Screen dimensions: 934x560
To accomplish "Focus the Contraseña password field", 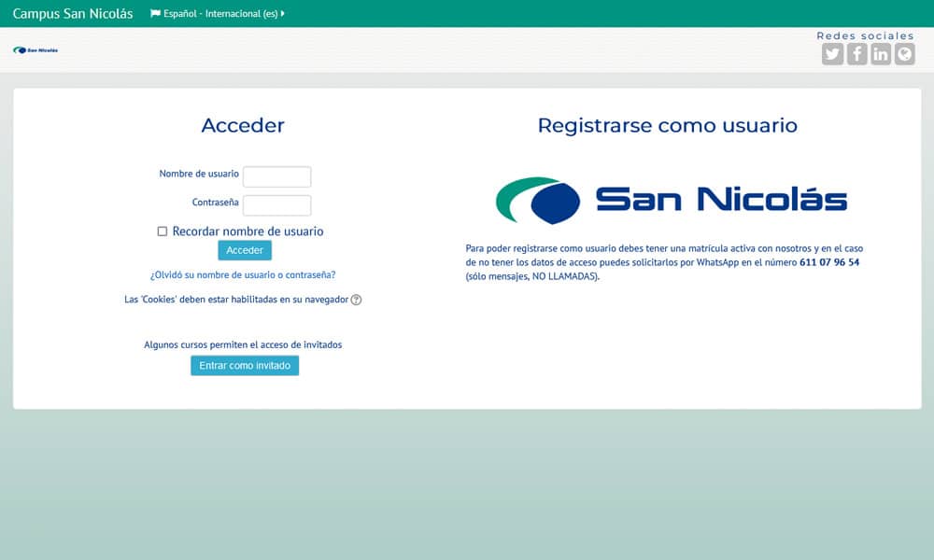I will [276, 205].
